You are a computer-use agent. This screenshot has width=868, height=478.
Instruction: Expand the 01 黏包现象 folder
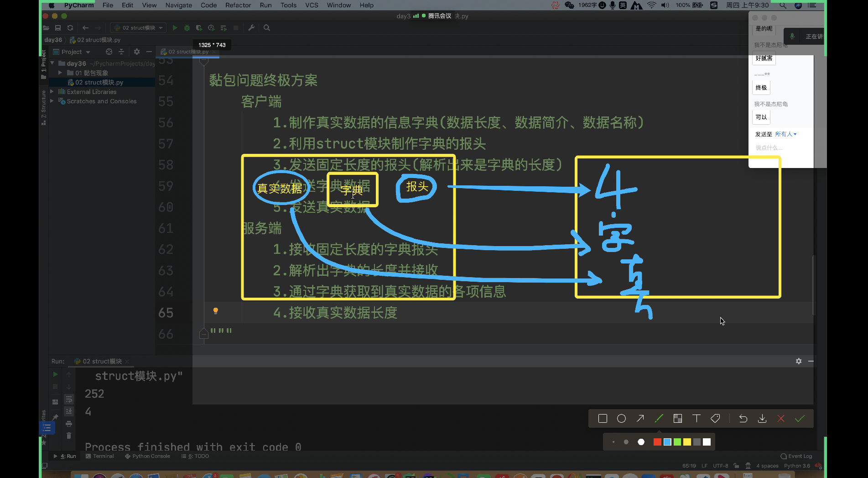[x=60, y=73]
